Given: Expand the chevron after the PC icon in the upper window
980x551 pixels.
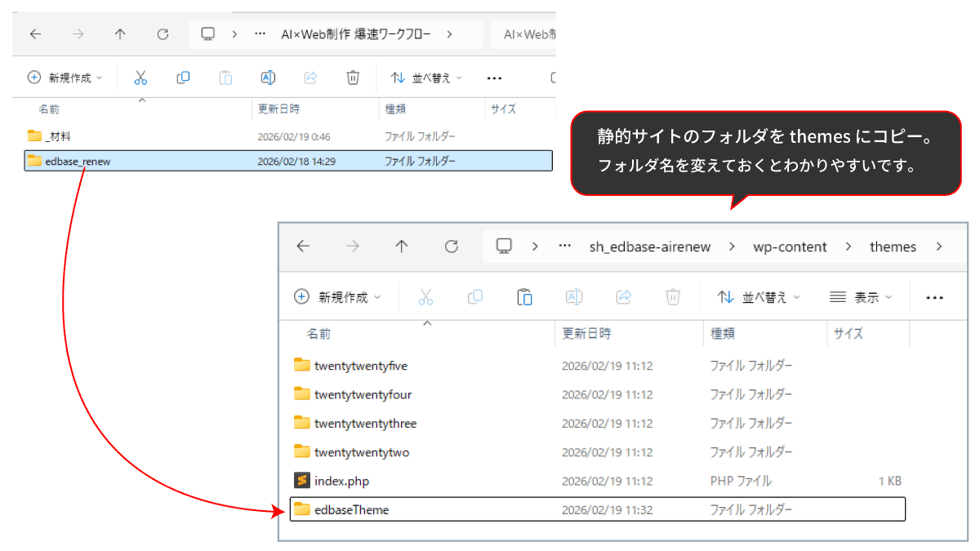Looking at the screenshot, I should (x=234, y=34).
